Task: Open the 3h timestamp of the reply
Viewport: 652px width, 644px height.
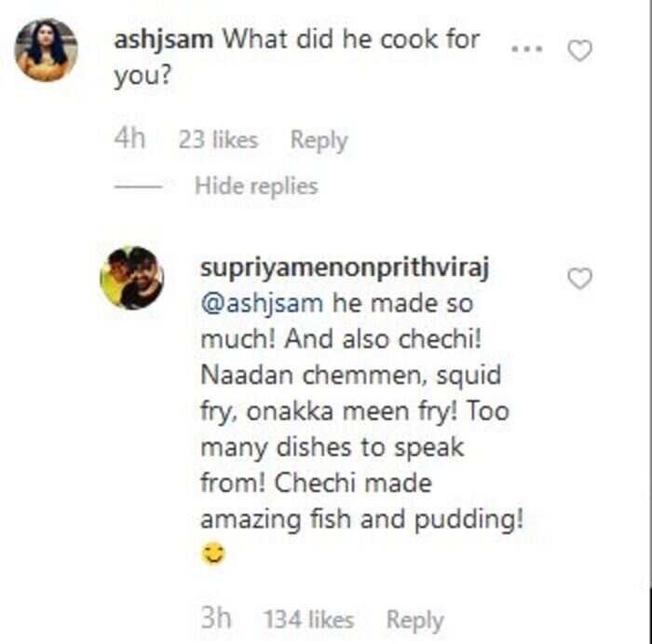Action: (x=216, y=618)
